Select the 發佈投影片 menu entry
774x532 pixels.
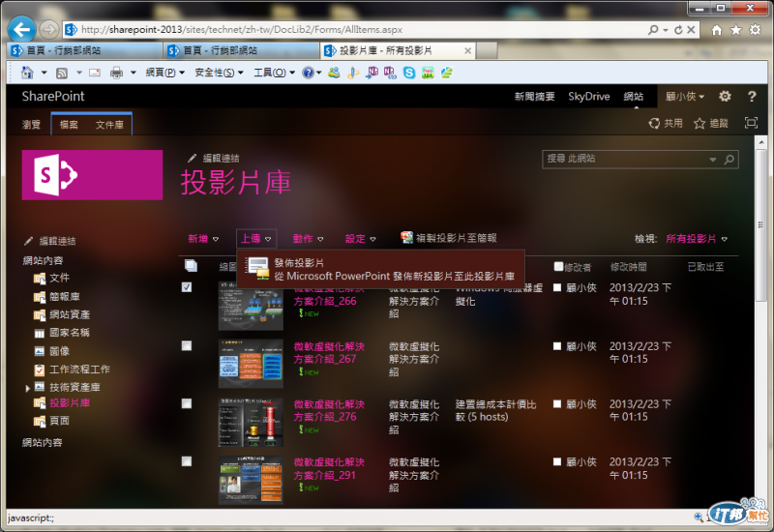(x=380, y=270)
